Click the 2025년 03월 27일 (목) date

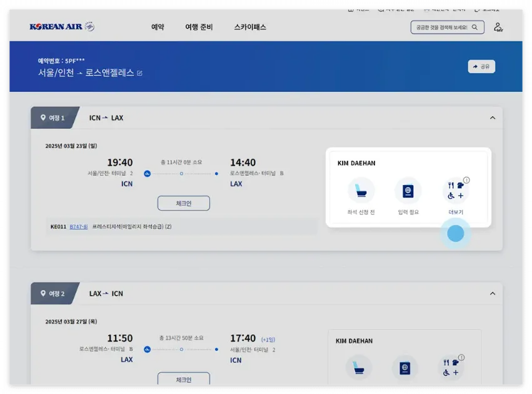tap(71, 321)
